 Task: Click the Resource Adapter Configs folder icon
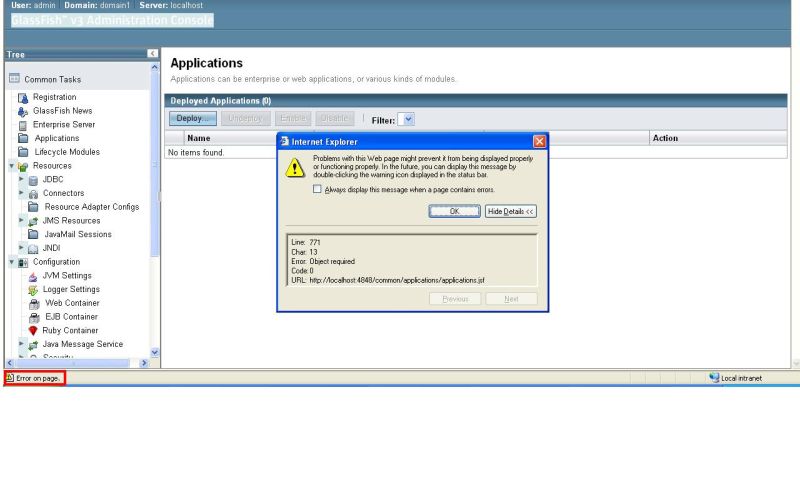click(x=33, y=207)
